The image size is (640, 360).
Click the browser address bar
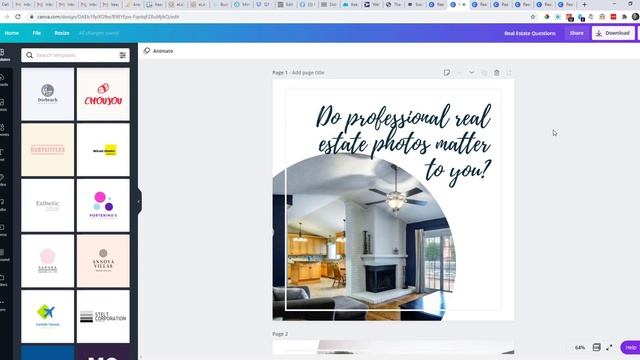278,17
